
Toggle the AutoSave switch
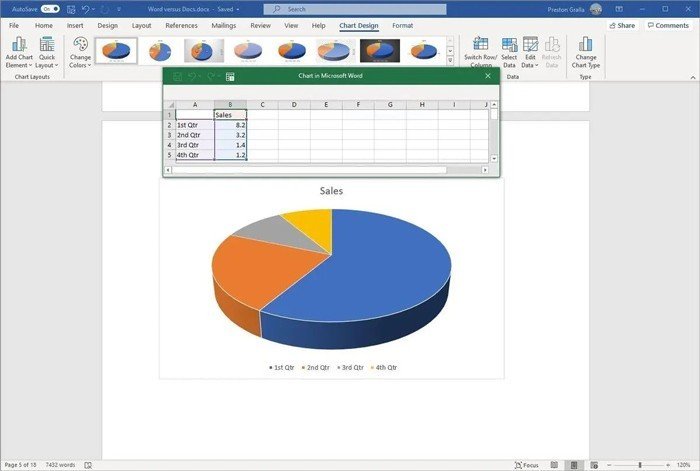[50, 8]
